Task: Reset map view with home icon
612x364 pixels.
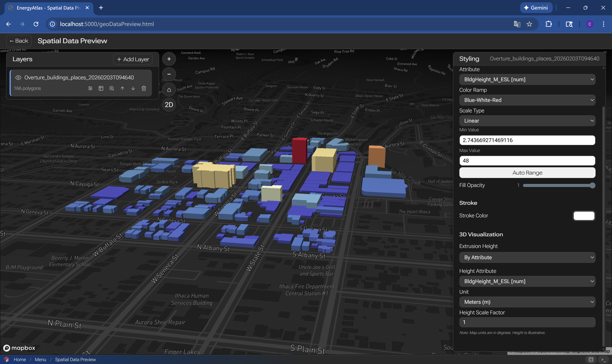Action: 169,90
